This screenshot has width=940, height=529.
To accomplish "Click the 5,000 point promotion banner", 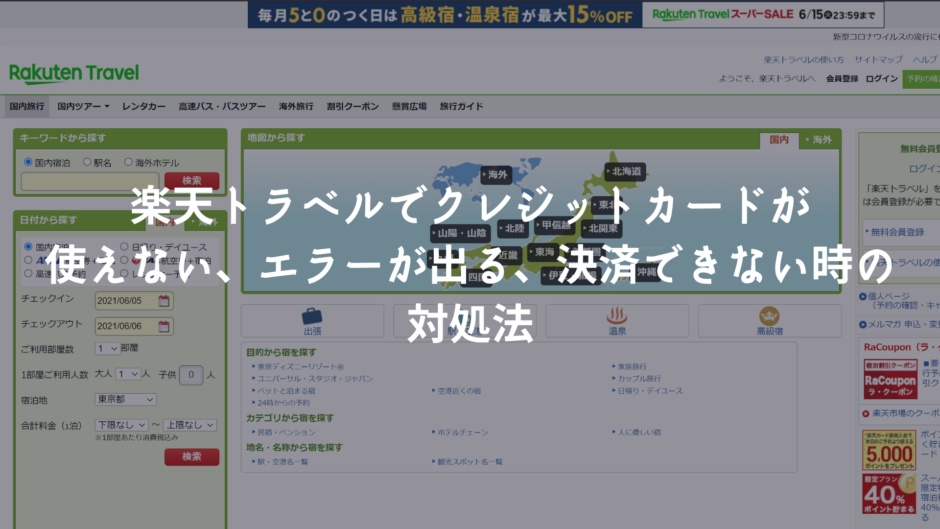I will [x=889, y=450].
